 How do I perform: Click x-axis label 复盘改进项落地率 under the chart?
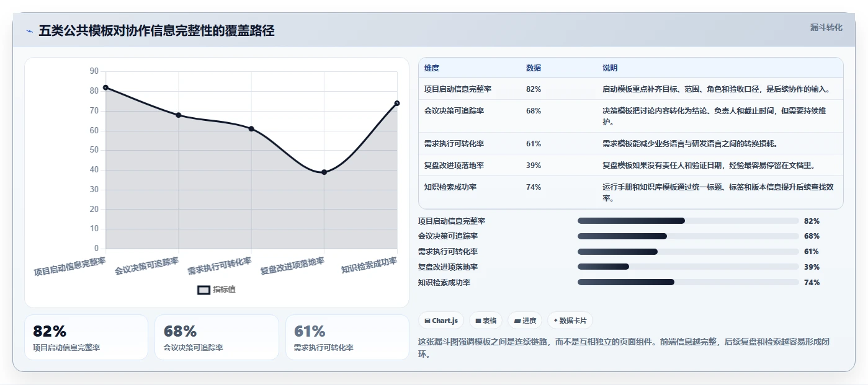(292, 266)
